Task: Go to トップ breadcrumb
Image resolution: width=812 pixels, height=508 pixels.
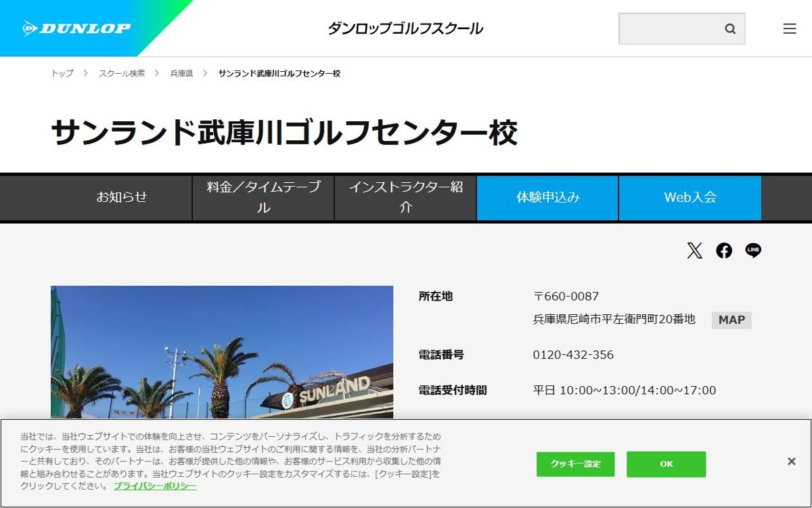Action: click(62, 73)
